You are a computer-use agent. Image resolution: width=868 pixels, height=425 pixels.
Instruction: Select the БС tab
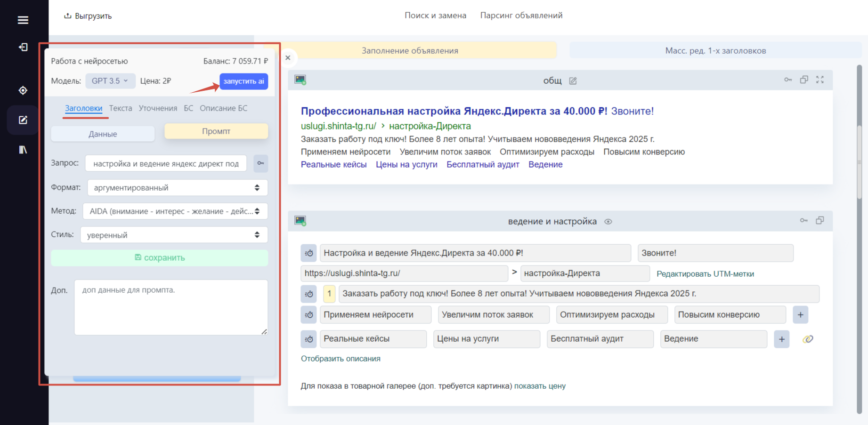coord(188,108)
